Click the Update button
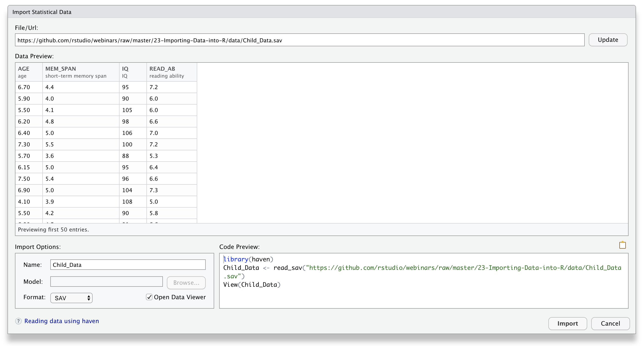 click(x=608, y=40)
